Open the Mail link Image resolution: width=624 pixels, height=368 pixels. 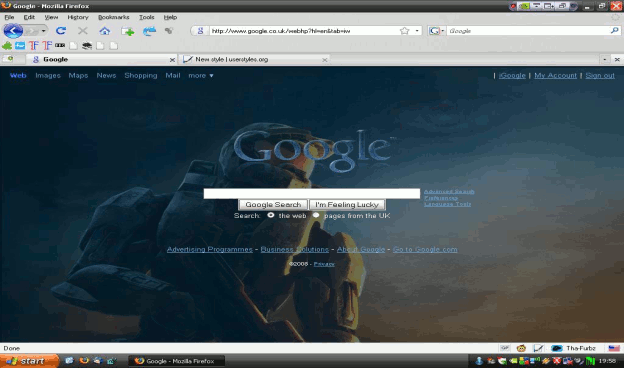point(173,75)
